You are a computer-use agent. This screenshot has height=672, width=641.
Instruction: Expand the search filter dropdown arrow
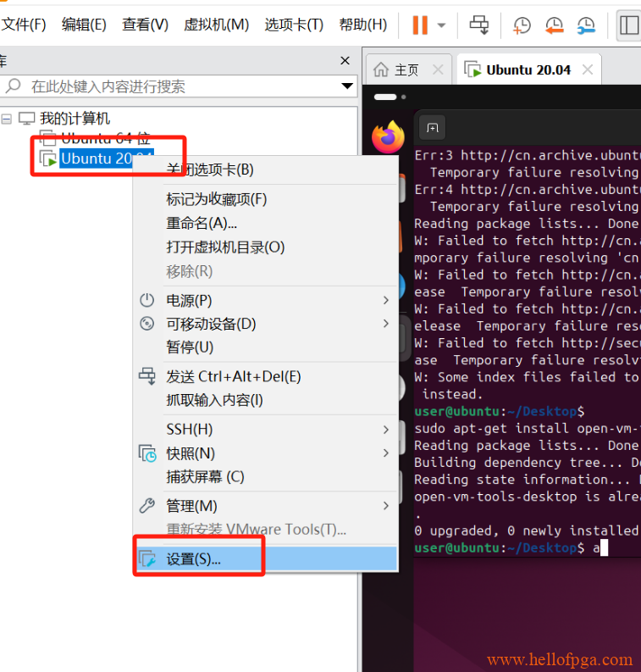pos(347,86)
